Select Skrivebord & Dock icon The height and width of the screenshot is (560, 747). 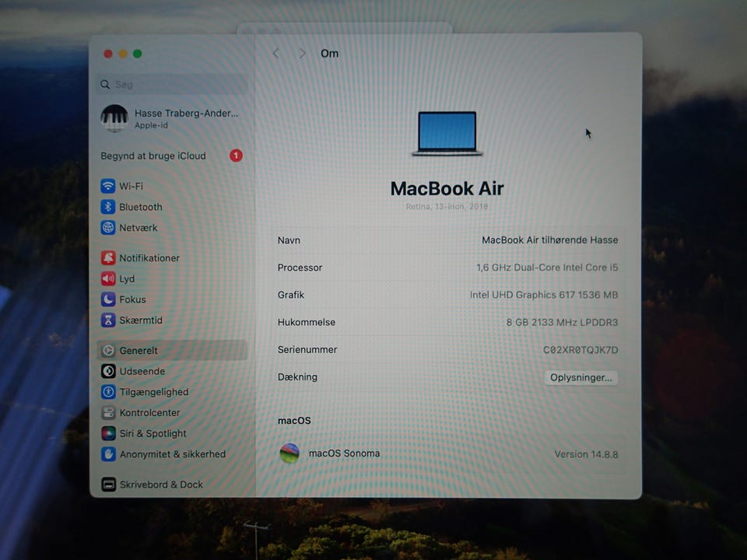[108, 485]
